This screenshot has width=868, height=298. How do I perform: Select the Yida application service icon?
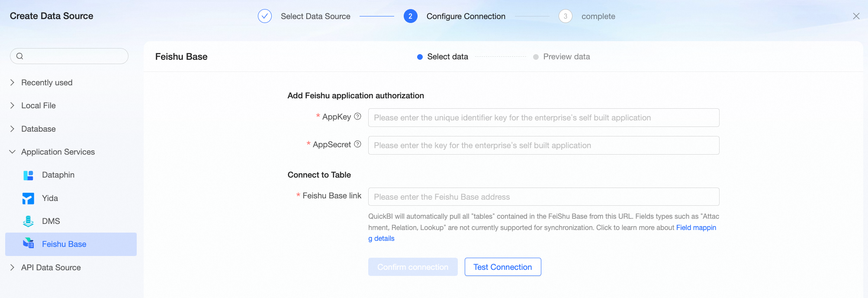(x=28, y=198)
